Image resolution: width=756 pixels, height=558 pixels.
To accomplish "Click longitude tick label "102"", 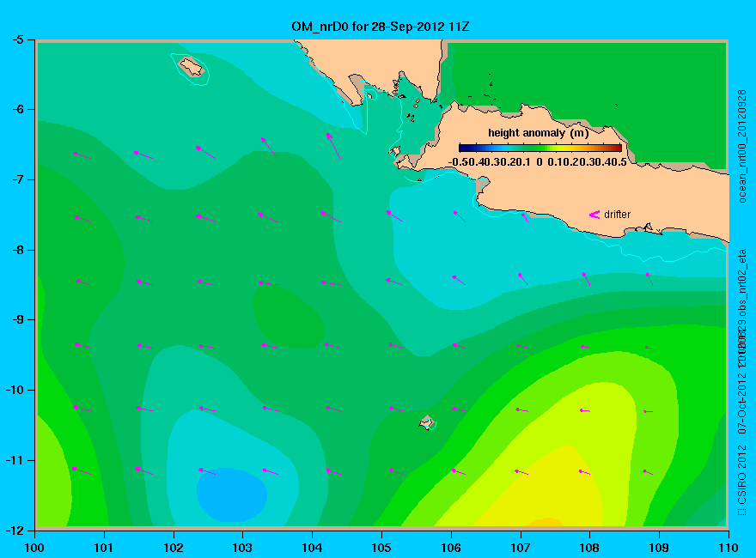I will [173, 548].
